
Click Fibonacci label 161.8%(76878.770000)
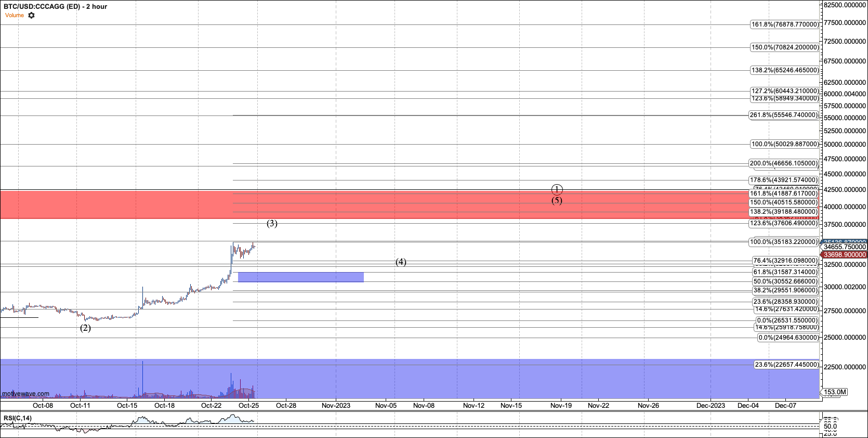click(x=785, y=24)
